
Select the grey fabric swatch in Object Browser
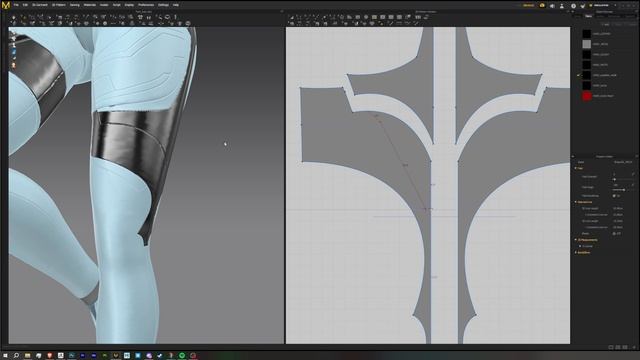(587, 44)
